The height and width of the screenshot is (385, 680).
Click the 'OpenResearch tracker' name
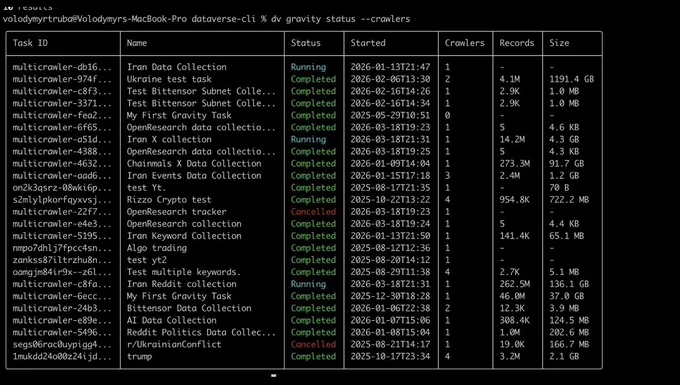(x=177, y=212)
